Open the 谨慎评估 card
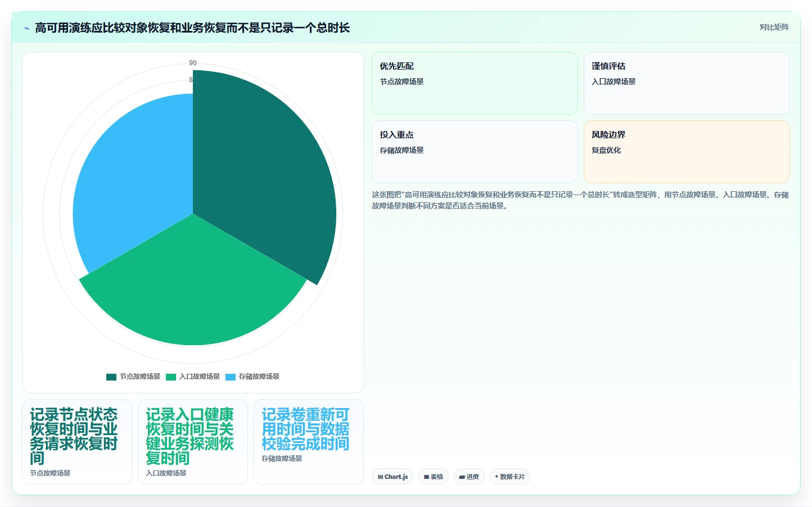This screenshot has height=507, width=812. click(687, 83)
